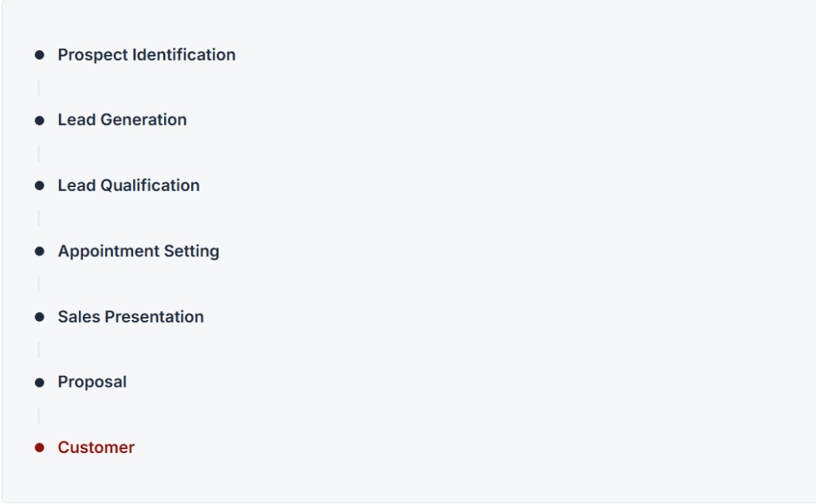Click the highlighted red Customer stage label

click(x=96, y=447)
